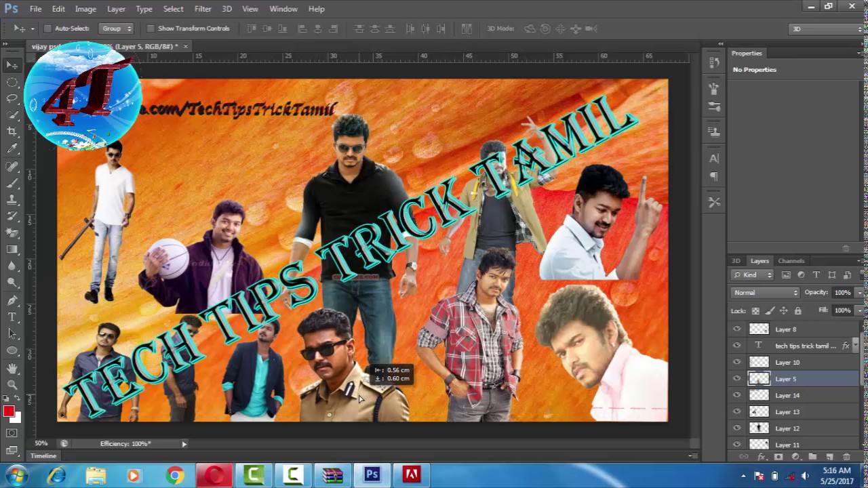Open the Timeline panel tab
868x488 pixels.
point(43,456)
